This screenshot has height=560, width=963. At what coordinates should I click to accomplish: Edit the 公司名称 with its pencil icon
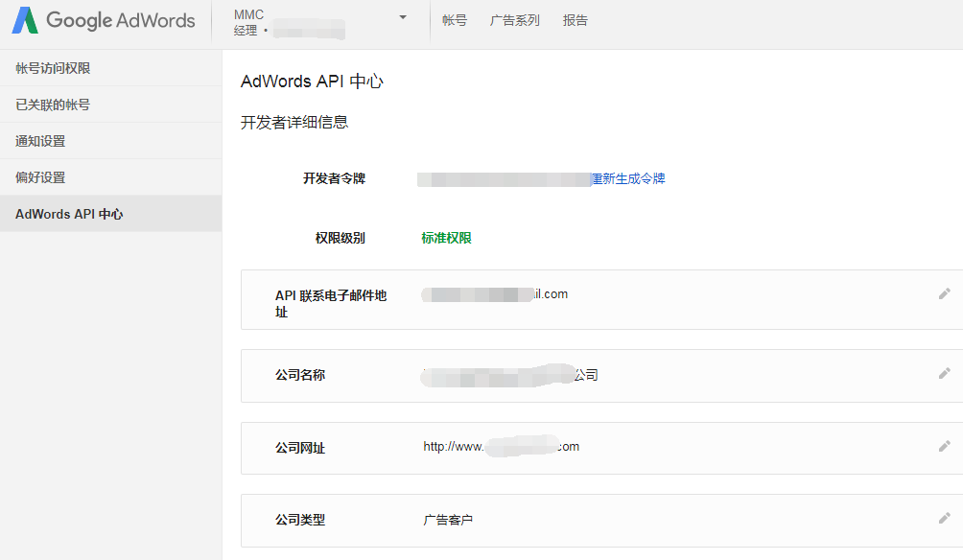(x=945, y=372)
